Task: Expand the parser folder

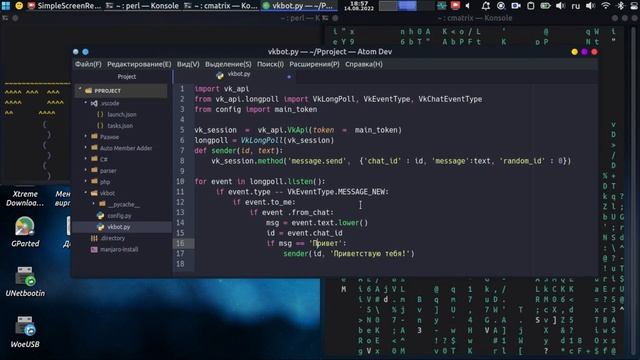Action: click(86, 170)
